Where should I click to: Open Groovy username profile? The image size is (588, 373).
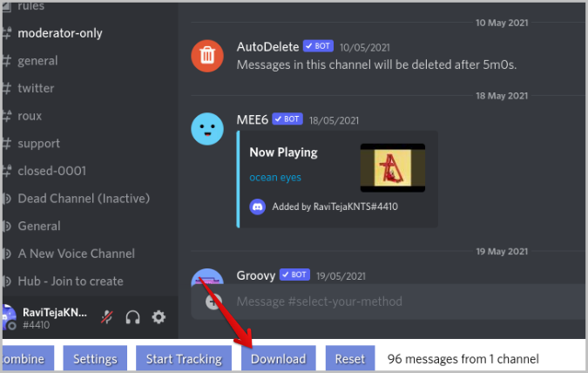coord(256,275)
